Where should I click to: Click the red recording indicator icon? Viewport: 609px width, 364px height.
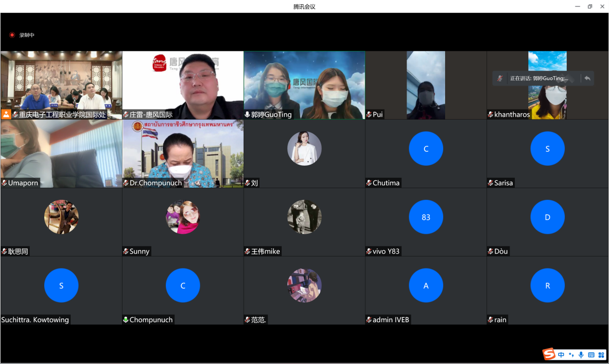point(12,35)
